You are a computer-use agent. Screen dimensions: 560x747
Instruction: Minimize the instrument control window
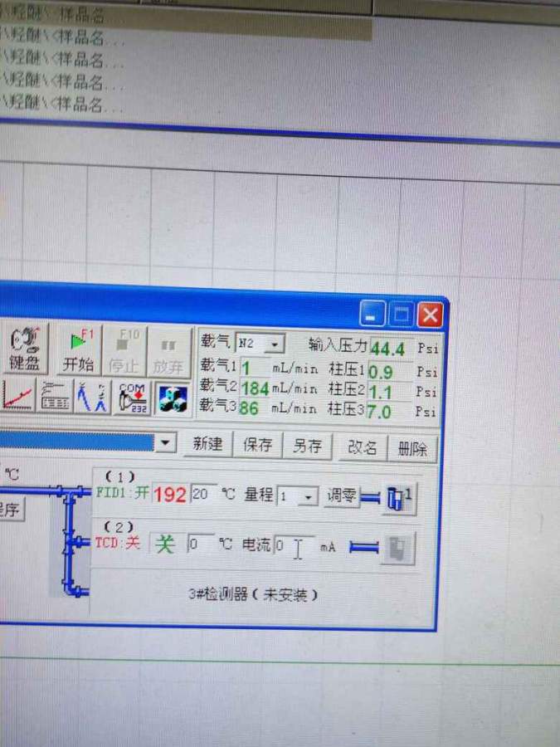(x=373, y=313)
